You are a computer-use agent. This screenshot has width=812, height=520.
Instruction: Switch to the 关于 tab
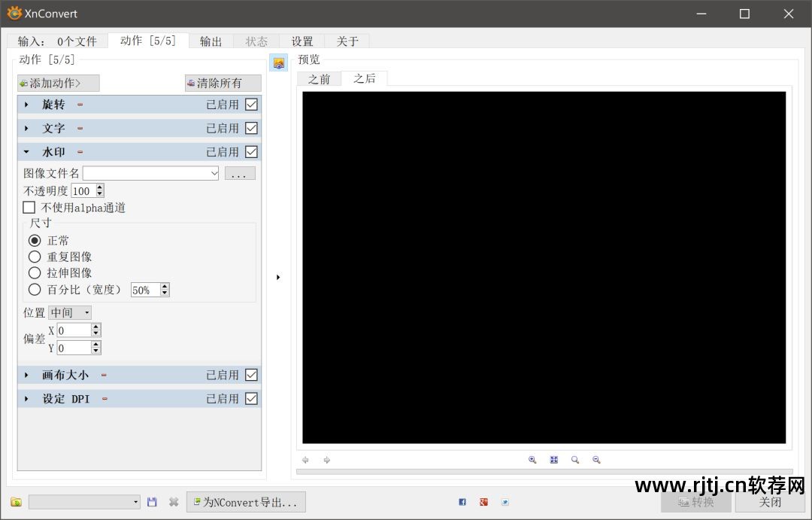(x=347, y=41)
